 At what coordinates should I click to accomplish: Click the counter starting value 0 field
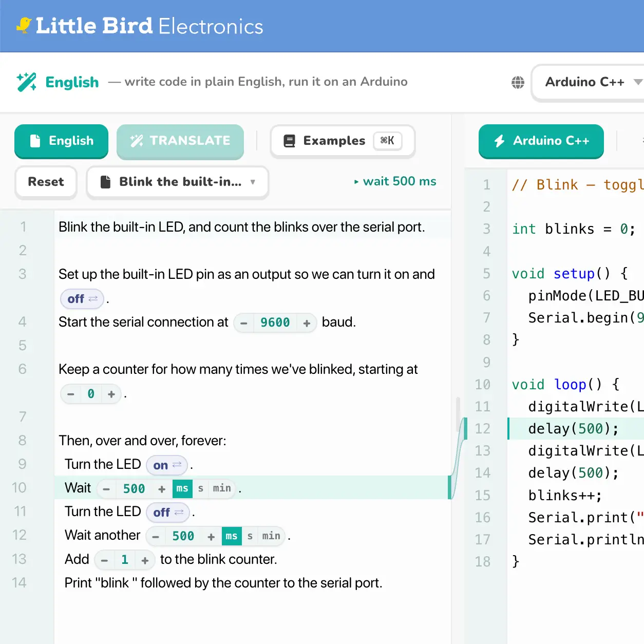coord(91,394)
